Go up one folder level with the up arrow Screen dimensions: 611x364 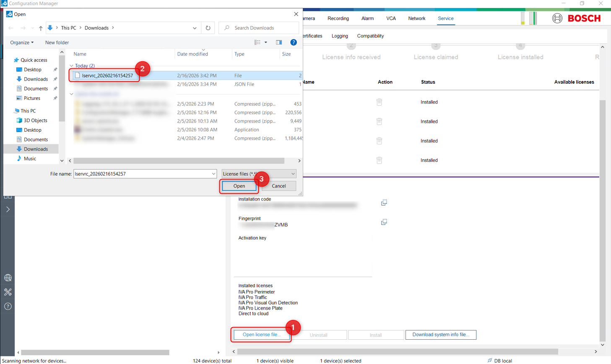(41, 28)
